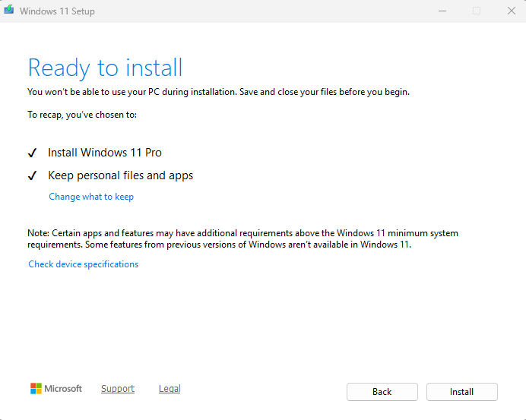
Task: Select the Keep personal files and apps text
Action: (120, 175)
